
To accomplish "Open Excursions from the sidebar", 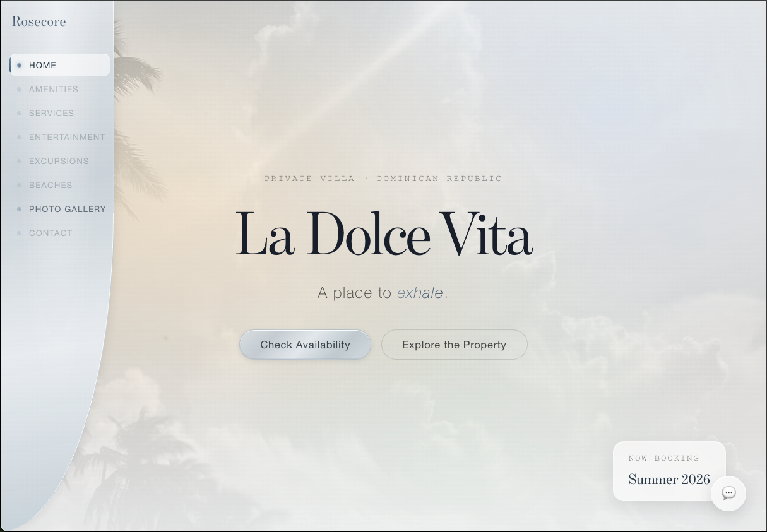I will [60, 161].
